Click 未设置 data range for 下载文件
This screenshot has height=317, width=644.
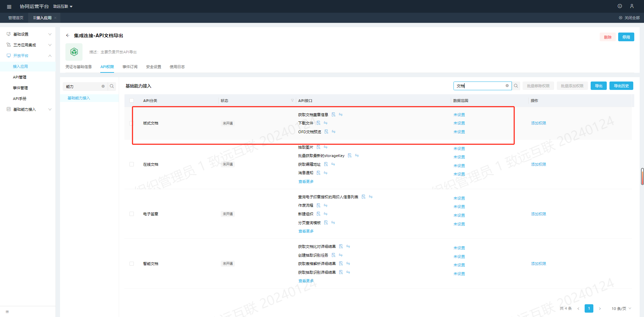[459, 123]
